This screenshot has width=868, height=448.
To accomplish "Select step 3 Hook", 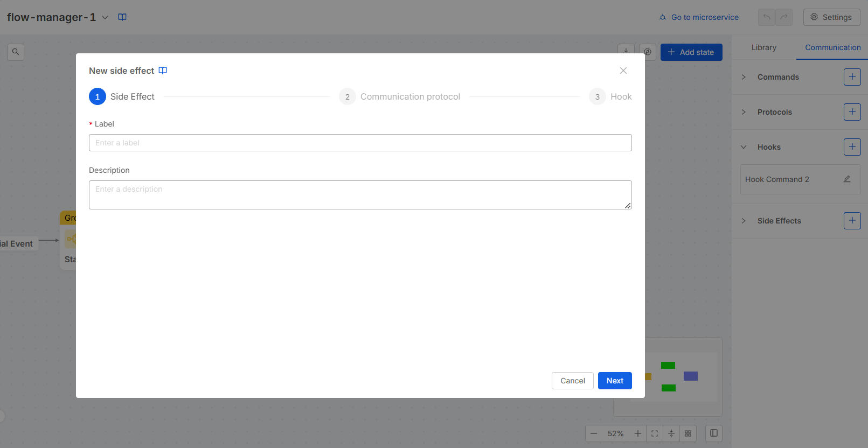I will [x=610, y=97].
